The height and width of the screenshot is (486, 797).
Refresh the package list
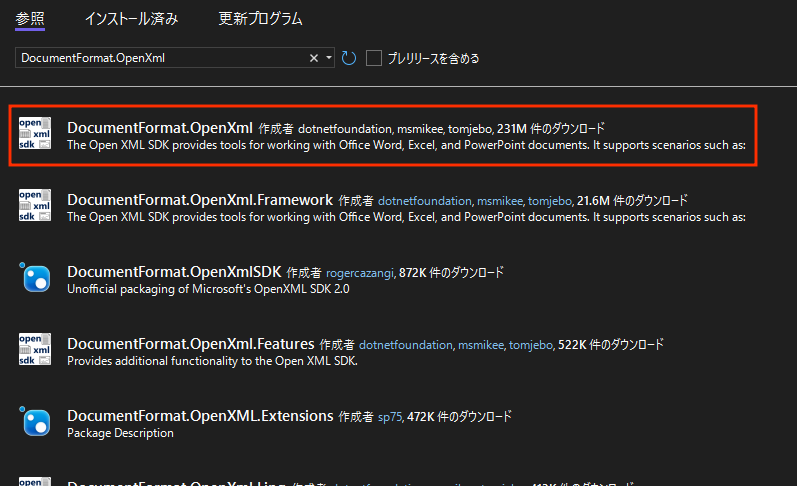[349, 58]
